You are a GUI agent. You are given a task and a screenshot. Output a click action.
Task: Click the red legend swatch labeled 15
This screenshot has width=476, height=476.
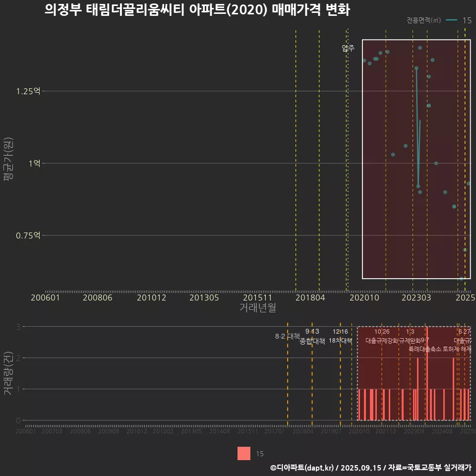tap(244, 453)
